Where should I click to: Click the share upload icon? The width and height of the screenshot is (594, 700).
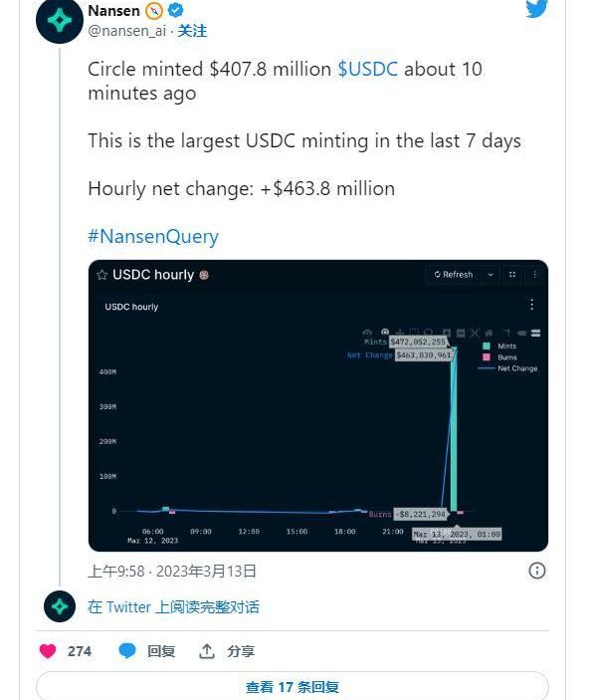point(207,651)
